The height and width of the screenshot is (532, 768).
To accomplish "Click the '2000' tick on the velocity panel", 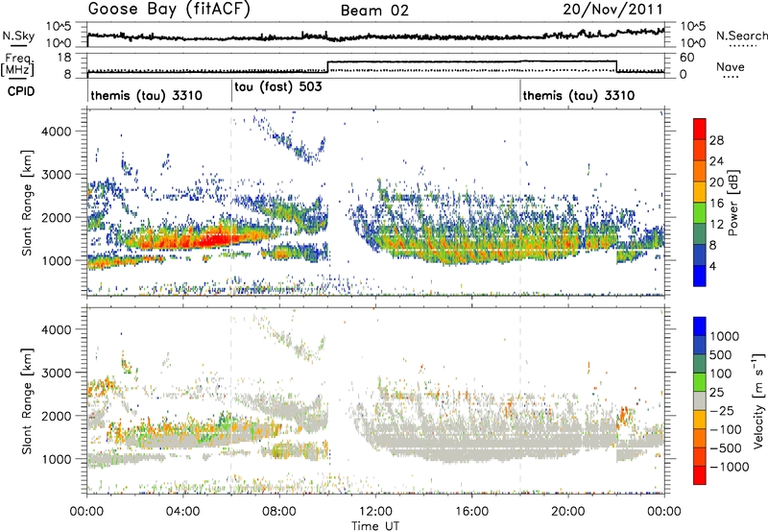I will [x=57, y=416].
